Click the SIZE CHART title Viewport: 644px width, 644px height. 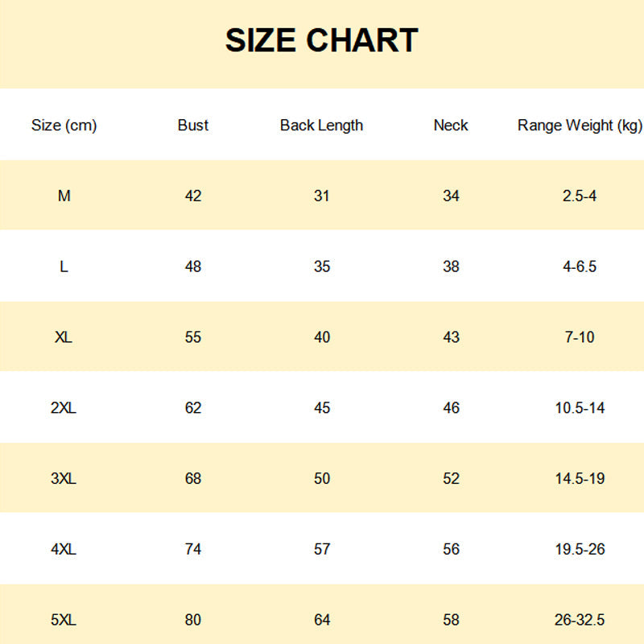coord(321,40)
